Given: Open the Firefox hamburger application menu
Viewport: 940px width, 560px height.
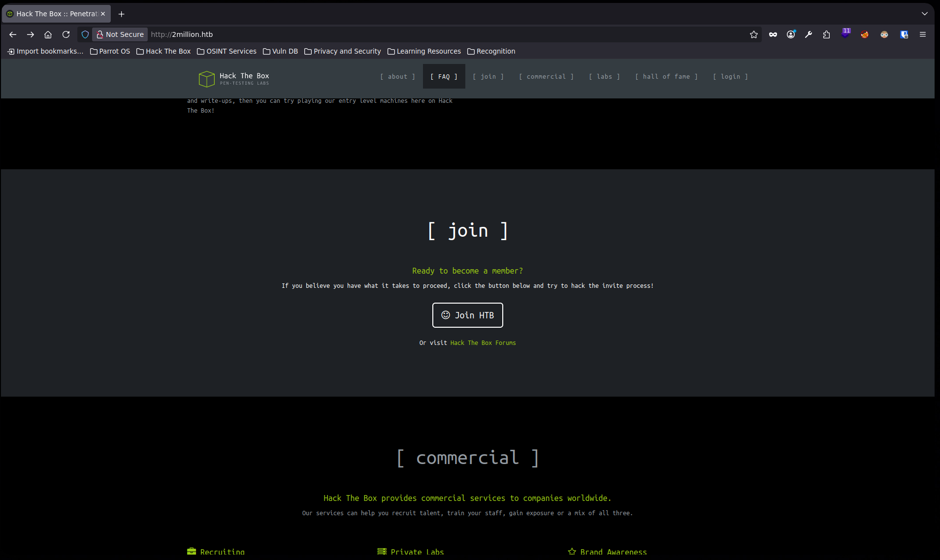Looking at the screenshot, I should point(923,34).
